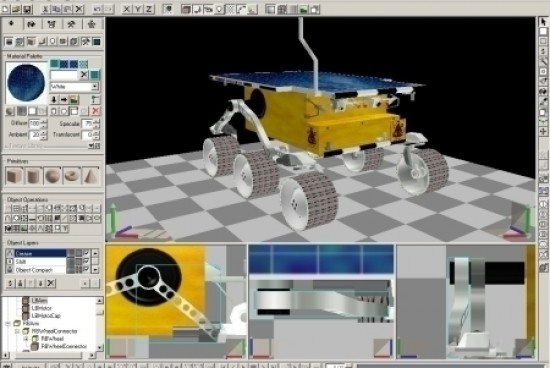
Task: Click object tree scrollbar up arrow
Action: click(100, 301)
